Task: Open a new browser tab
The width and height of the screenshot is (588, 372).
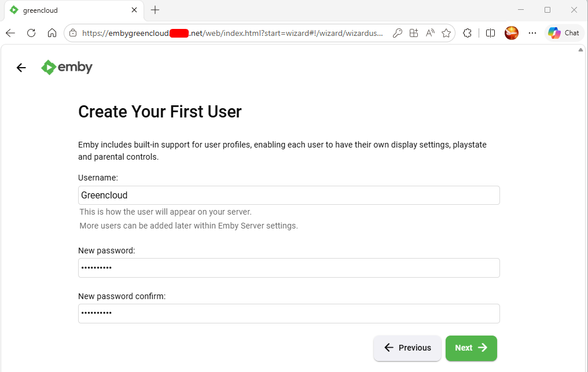Action: click(x=155, y=10)
